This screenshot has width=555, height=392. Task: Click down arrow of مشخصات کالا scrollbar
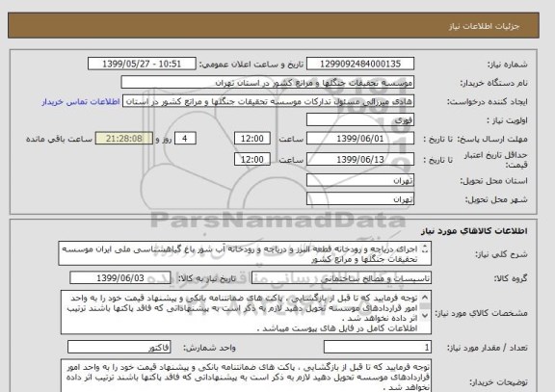[x=425, y=315]
